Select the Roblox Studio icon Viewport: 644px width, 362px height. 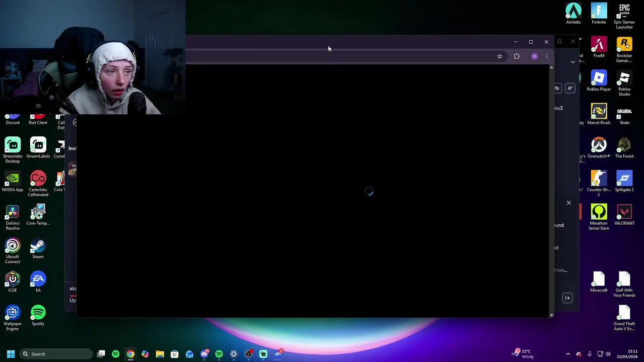point(624,83)
